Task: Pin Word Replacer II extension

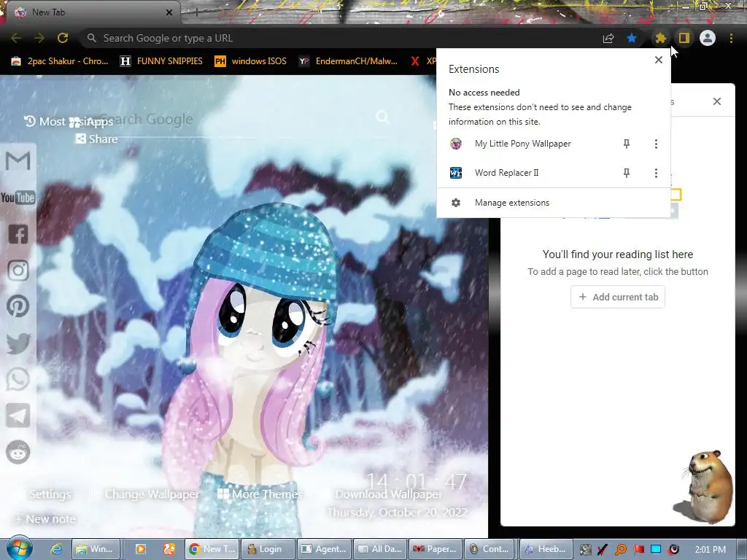Action: point(627,173)
